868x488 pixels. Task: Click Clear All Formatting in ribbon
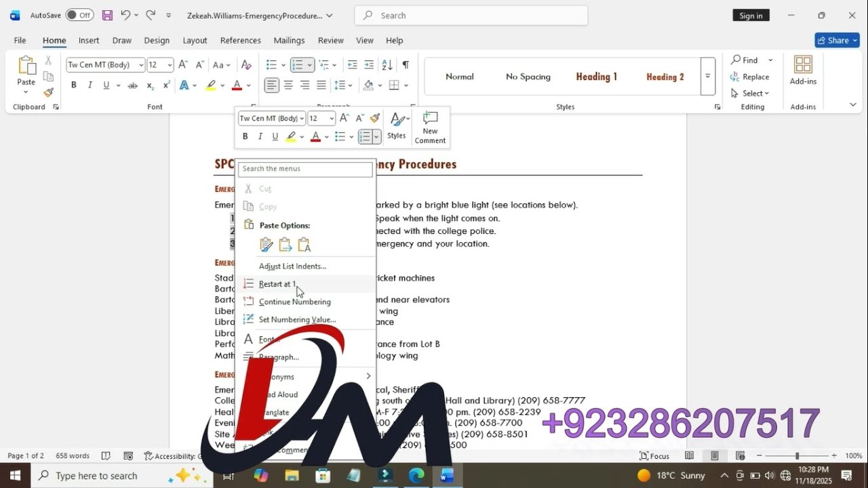click(247, 65)
